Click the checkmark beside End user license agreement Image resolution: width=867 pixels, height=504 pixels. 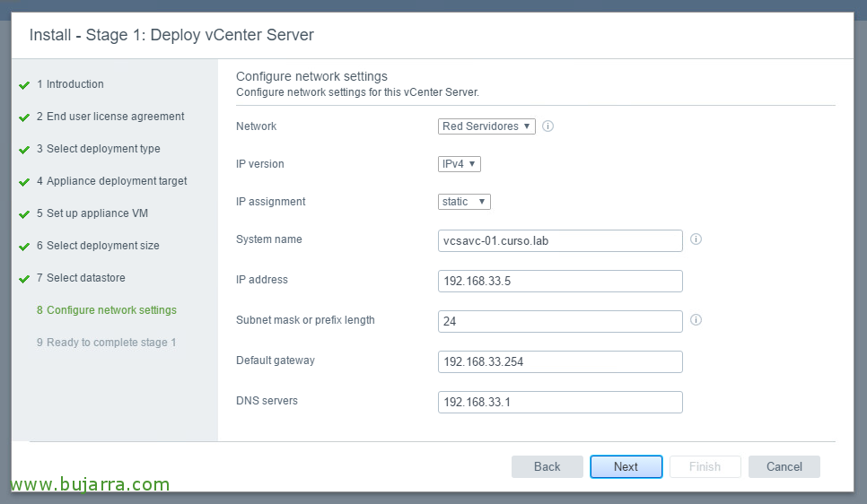click(x=24, y=117)
